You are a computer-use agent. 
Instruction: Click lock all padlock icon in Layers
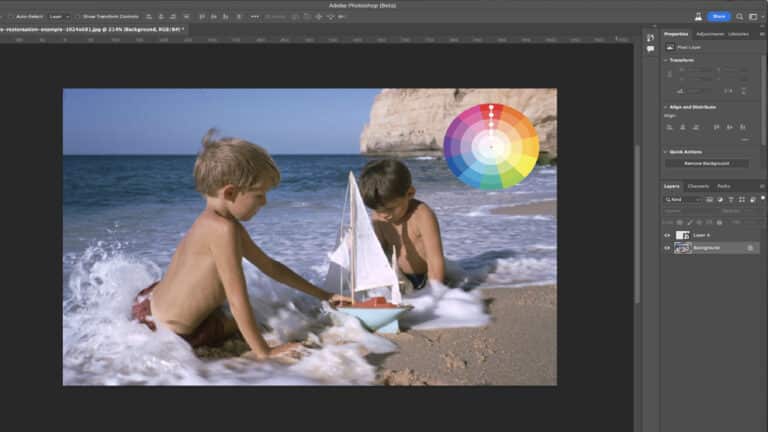coord(719,222)
